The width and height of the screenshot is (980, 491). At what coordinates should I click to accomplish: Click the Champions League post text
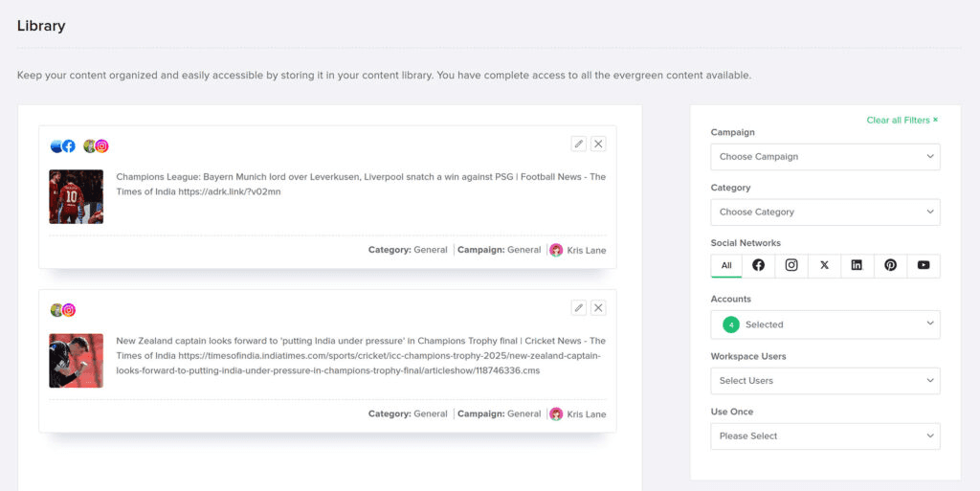coord(361,185)
